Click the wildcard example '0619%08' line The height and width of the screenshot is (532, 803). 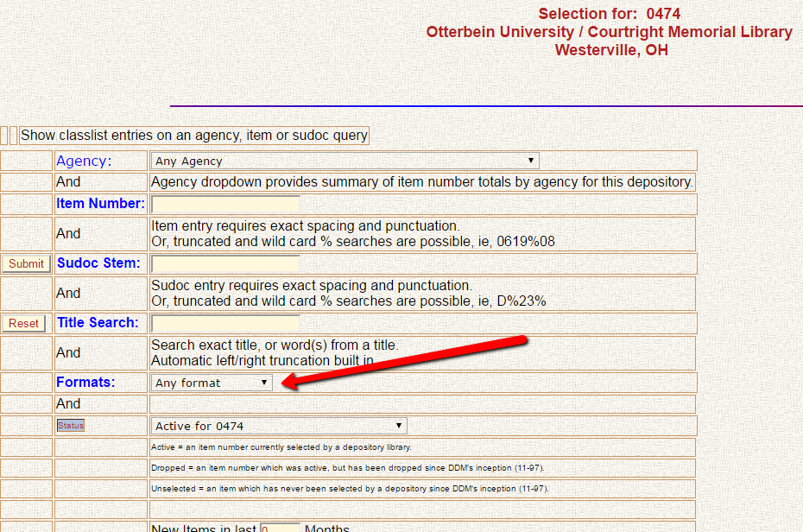click(353, 242)
